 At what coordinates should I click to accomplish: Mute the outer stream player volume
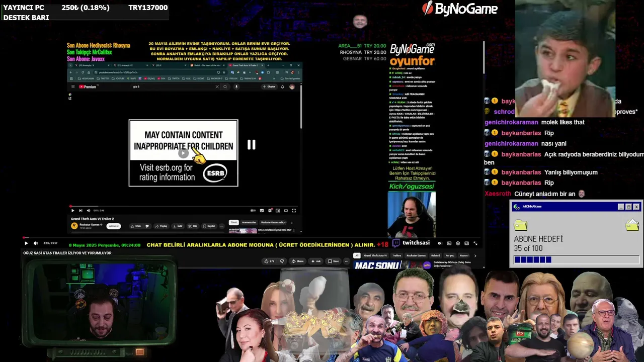click(x=35, y=243)
